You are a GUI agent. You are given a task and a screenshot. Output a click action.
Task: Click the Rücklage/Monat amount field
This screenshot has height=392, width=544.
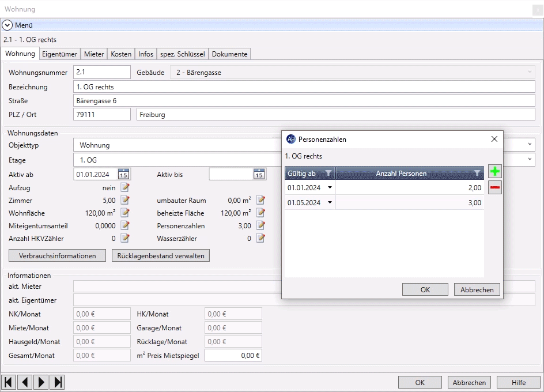[x=233, y=342]
